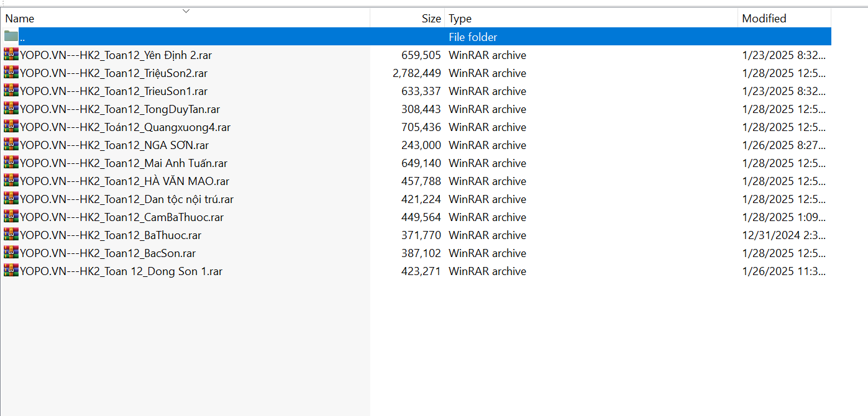Image resolution: width=868 pixels, height=416 pixels.
Task: Click the NGA SƠN archive icon
Action: pyautogui.click(x=11, y=145)
